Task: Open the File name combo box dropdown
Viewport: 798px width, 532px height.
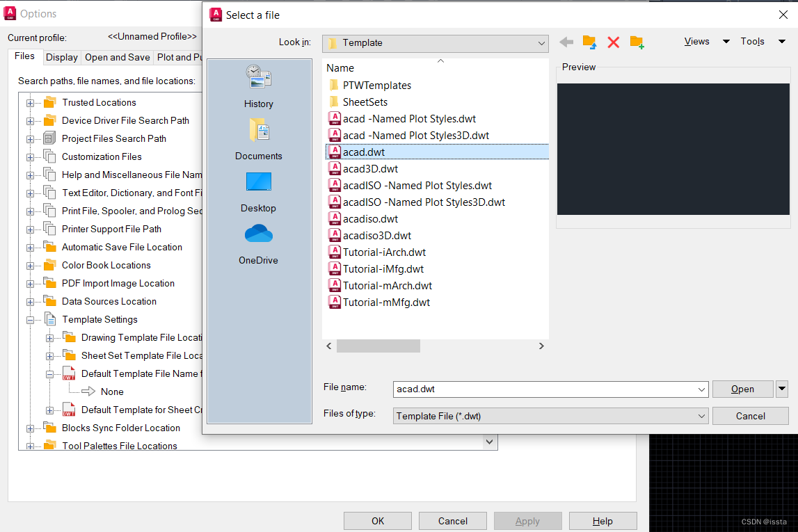Action: (x=701, y=389)
